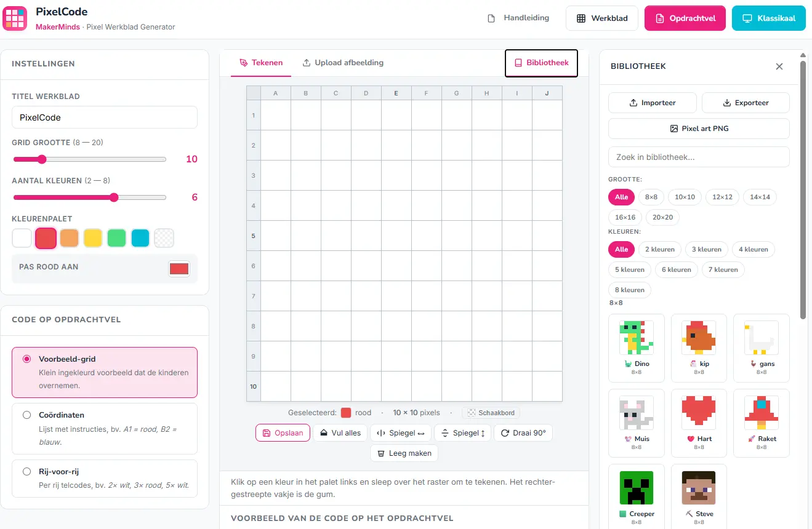Close the Bibliotheek panel
This screenshot has height=529, width=812.
point(779,66)
